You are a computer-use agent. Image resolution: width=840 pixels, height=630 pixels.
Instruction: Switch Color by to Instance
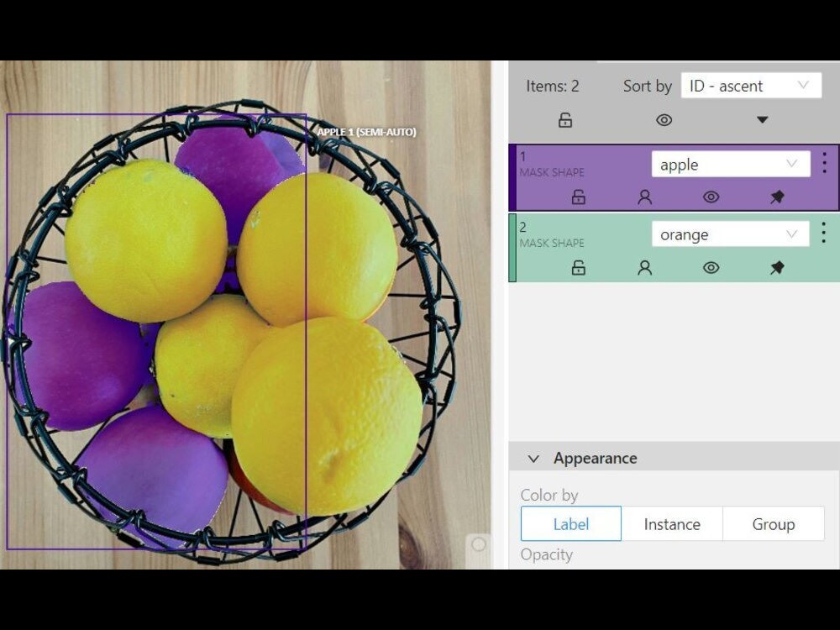[672, 523]
